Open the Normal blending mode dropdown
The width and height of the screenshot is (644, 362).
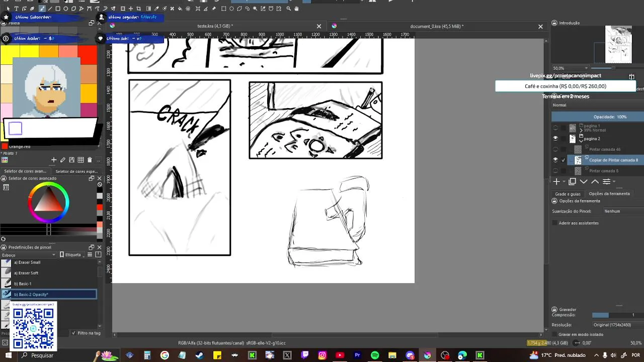click(597, 105)
